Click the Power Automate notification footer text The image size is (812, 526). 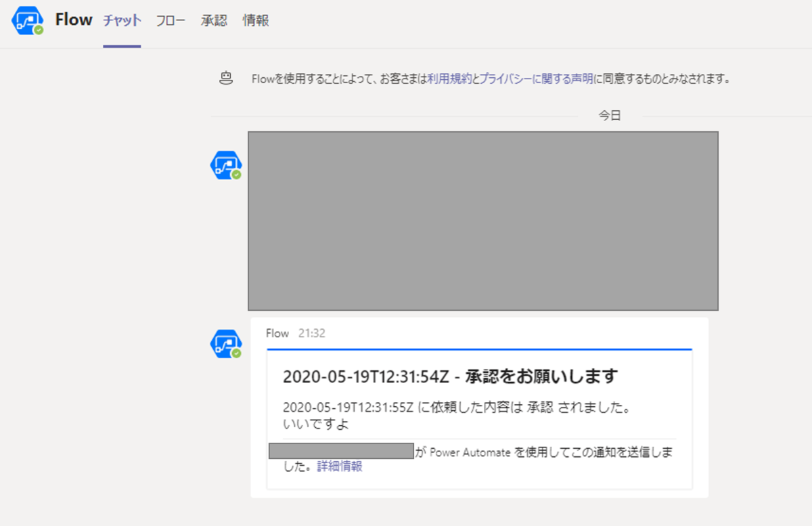pos(478,459)
